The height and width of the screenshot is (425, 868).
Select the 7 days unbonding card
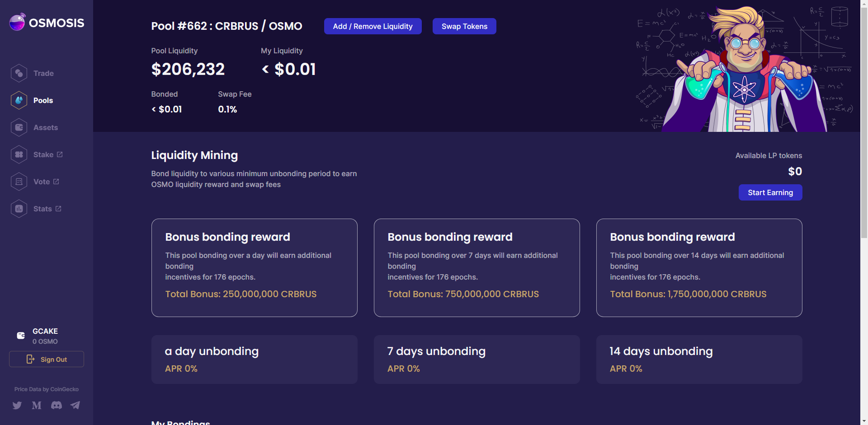[477, 360]
